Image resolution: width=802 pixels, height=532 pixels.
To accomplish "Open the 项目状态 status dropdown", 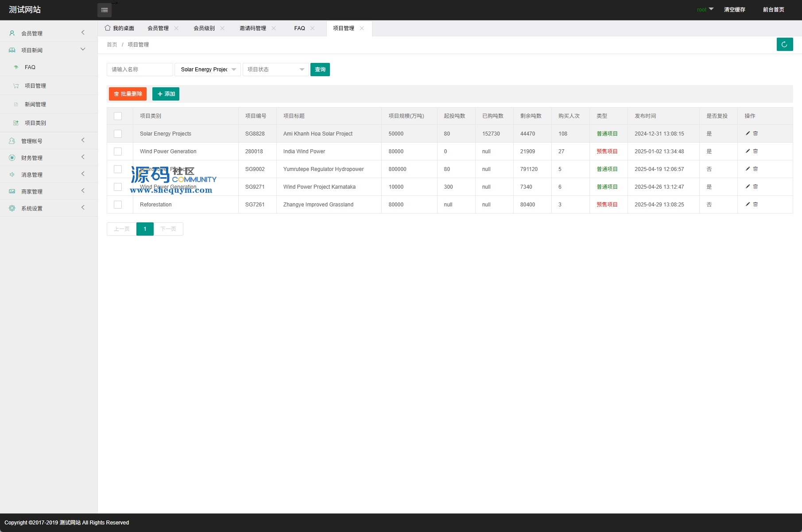I will click(275, 70).
